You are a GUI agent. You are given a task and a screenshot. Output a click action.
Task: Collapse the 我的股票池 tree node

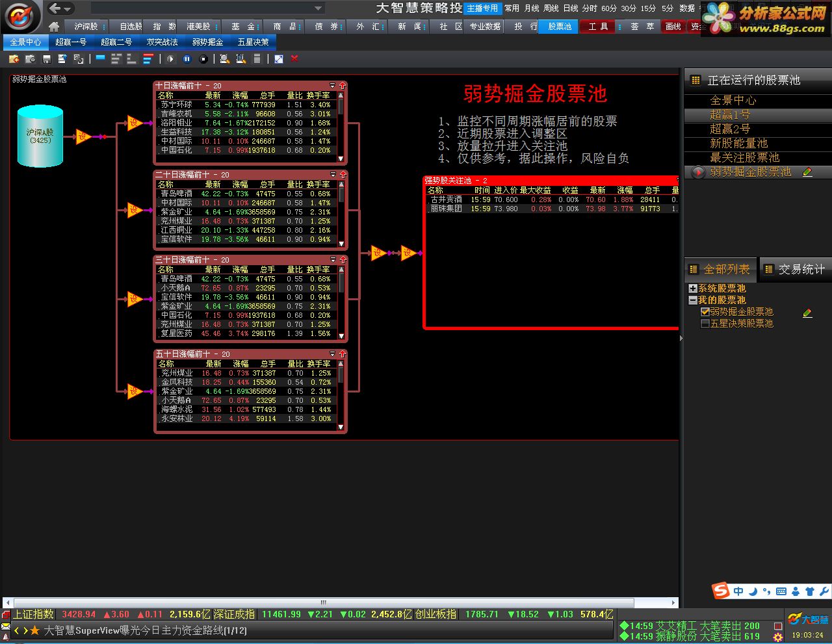coord(693,300)
